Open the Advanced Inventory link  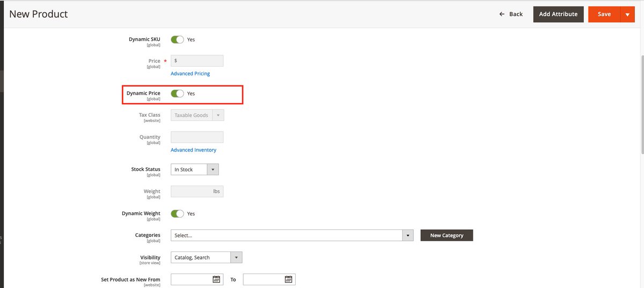pos(194,150)
